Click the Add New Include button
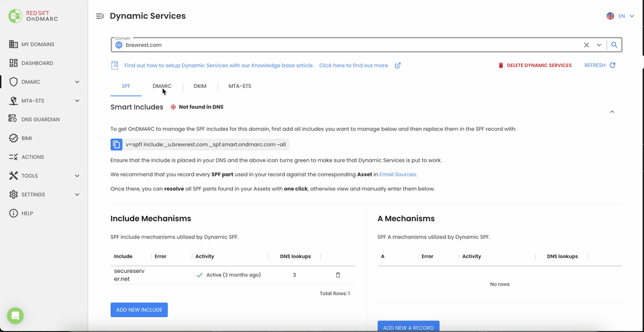This screenshot has width=644, height=332. pos(139,309)
